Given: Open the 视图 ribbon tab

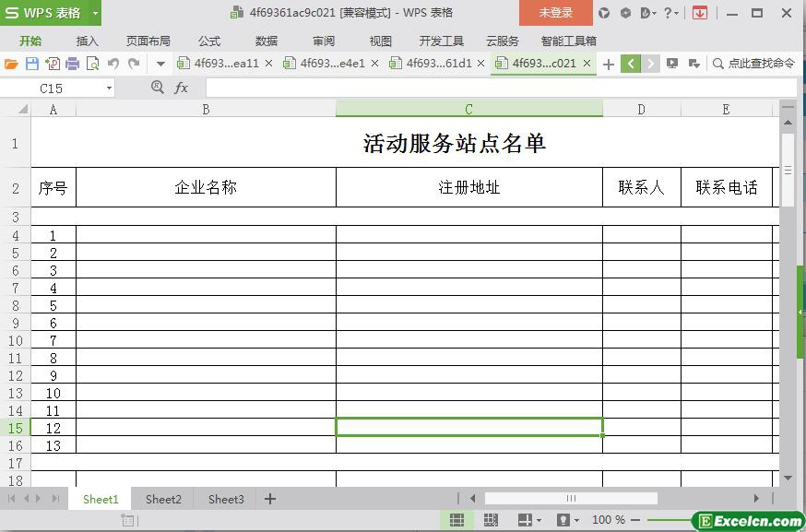Looking at the screenshot, I should [x=380, y=41].
